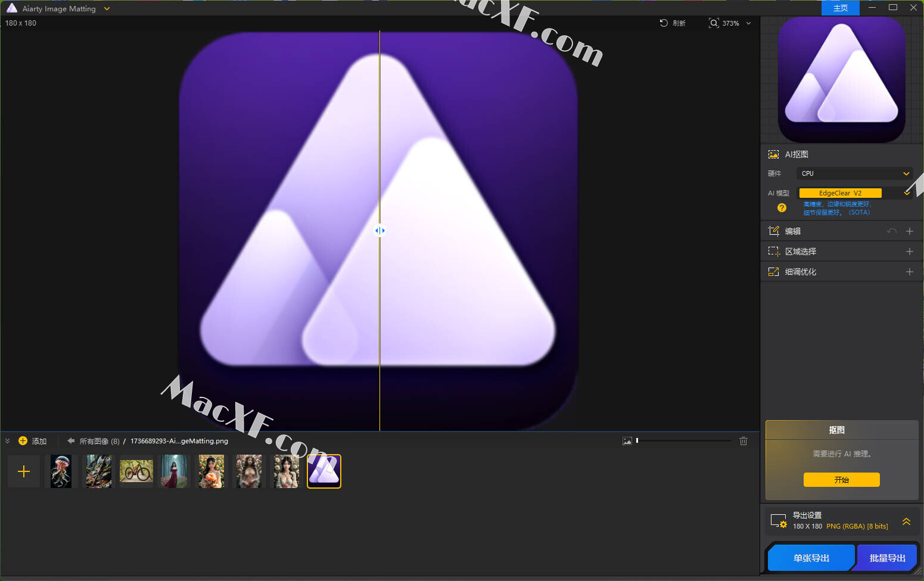Click the undo arrow in 编辑 row
The width and height of the screenshot is (924, 581).
pos(891,231)
